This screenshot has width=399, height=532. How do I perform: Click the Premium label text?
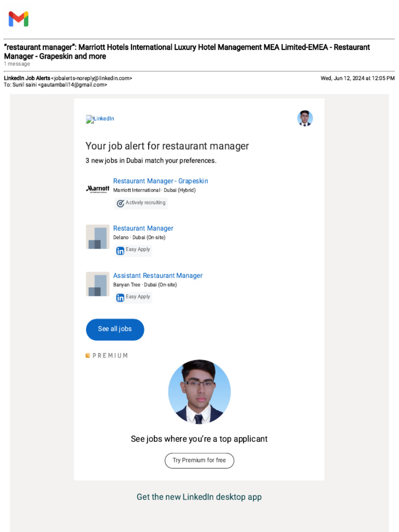coord(110,355)
